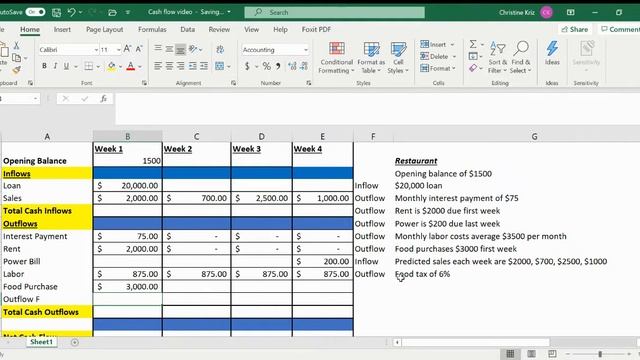Viewport: 640px width, 360px height.
Task: Click the Save icon in title bar
Action: 56,13
